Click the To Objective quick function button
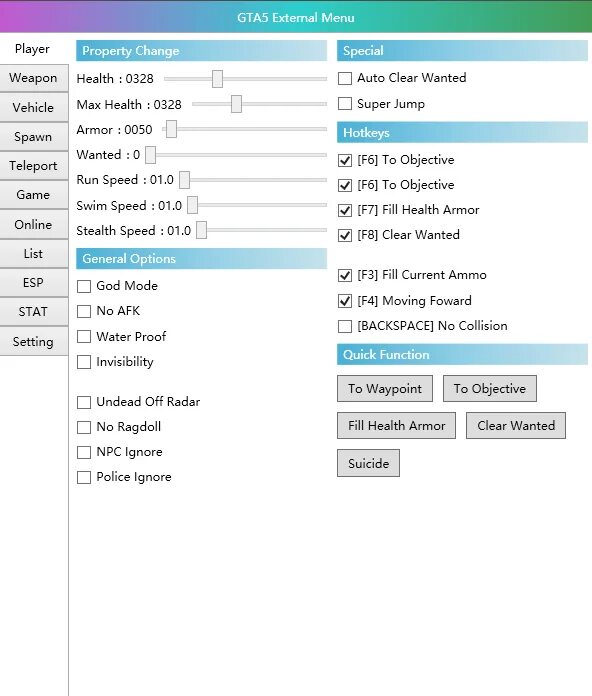This screenshot has height=696, width=592. tap(489, 389)
